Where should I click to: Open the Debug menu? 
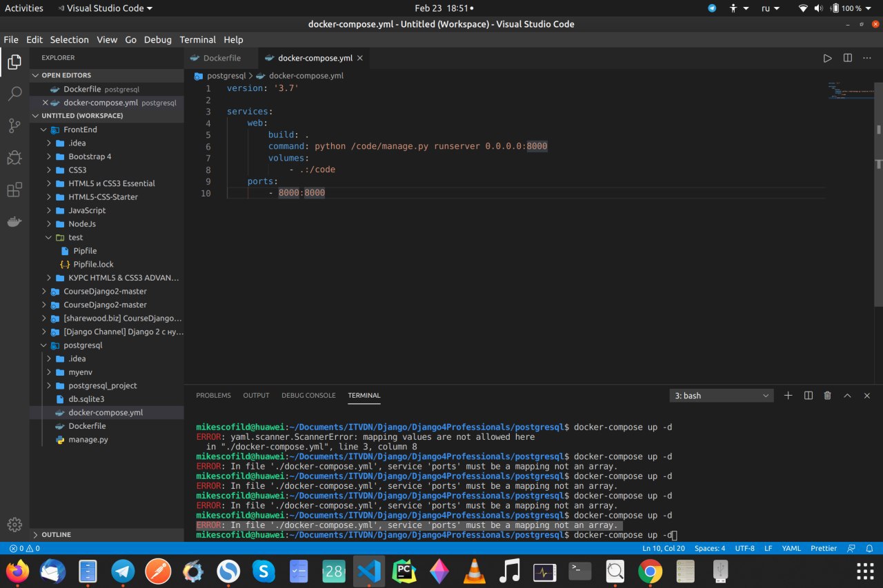pyautogui.click(x=158, y=39)
